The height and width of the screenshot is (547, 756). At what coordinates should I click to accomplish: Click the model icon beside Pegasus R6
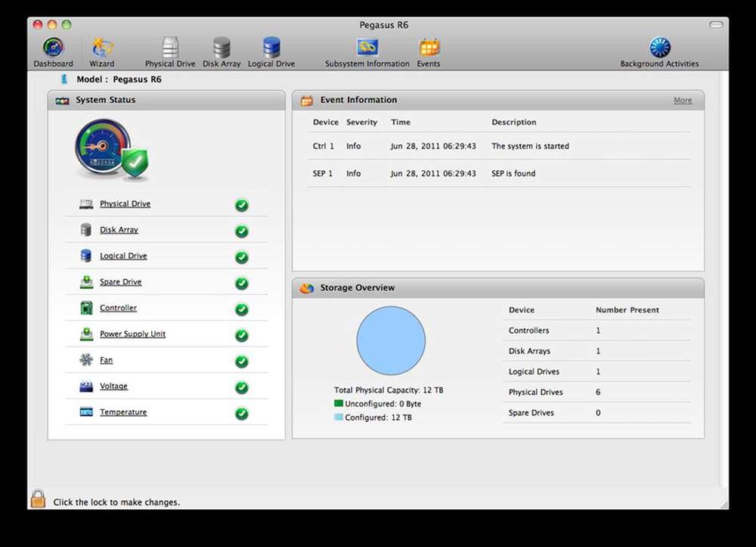coord(64,79)
